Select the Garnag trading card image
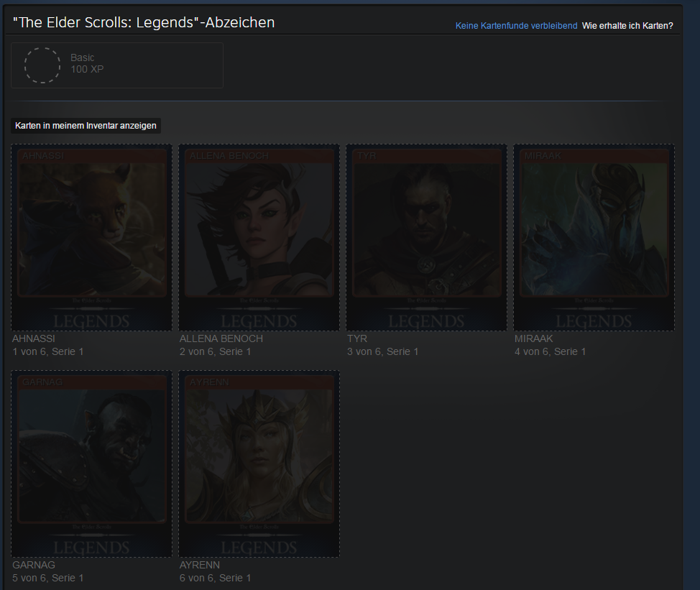 (91, 464)
